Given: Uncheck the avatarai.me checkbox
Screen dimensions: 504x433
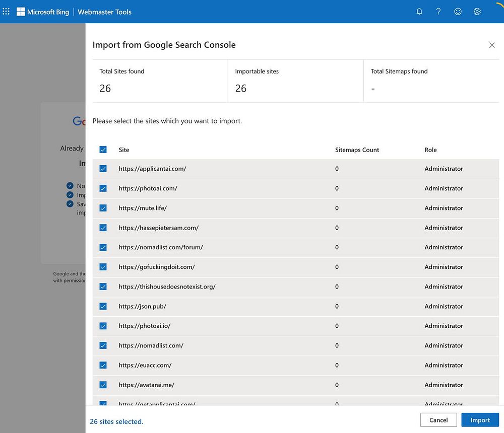Looking at the screenshot, I should point(103,385).
